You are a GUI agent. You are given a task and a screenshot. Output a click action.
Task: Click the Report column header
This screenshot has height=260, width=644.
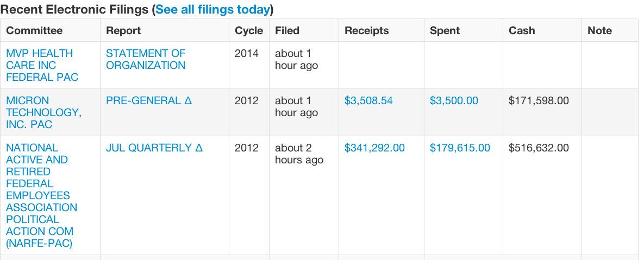click(123, 30)
